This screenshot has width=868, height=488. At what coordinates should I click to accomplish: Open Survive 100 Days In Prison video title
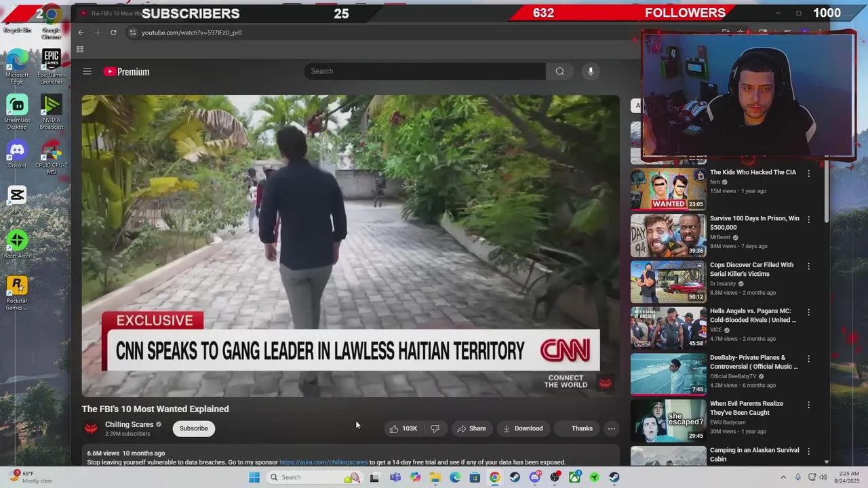point(754,223)
